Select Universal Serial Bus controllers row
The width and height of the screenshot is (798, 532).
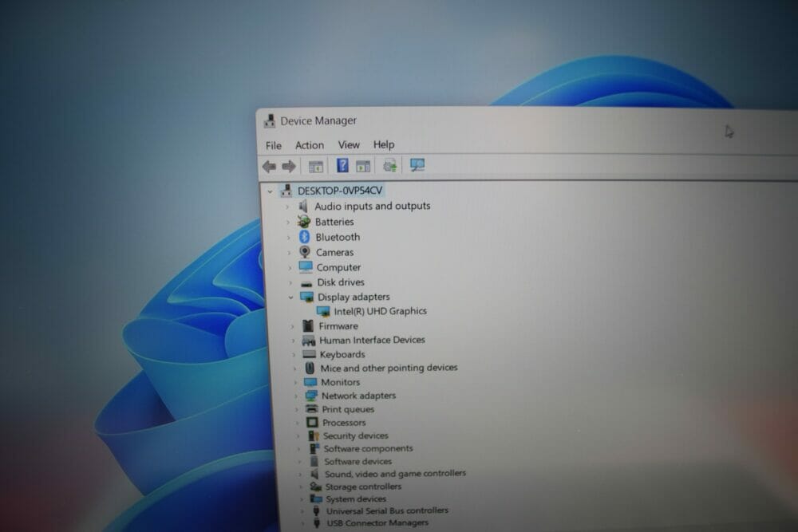click(387, 510)
